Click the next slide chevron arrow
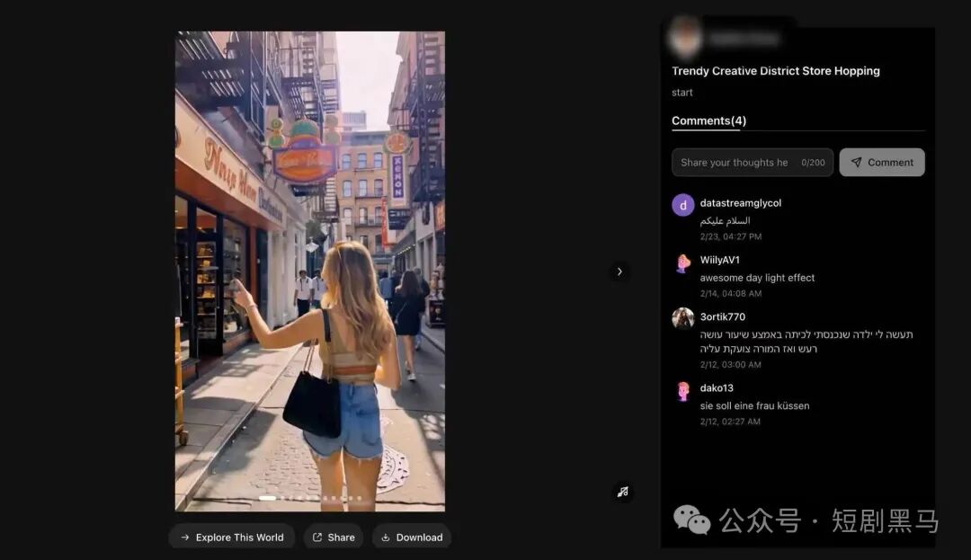The height and width of the screenshot is (560, 971). (x=619, y=271)
